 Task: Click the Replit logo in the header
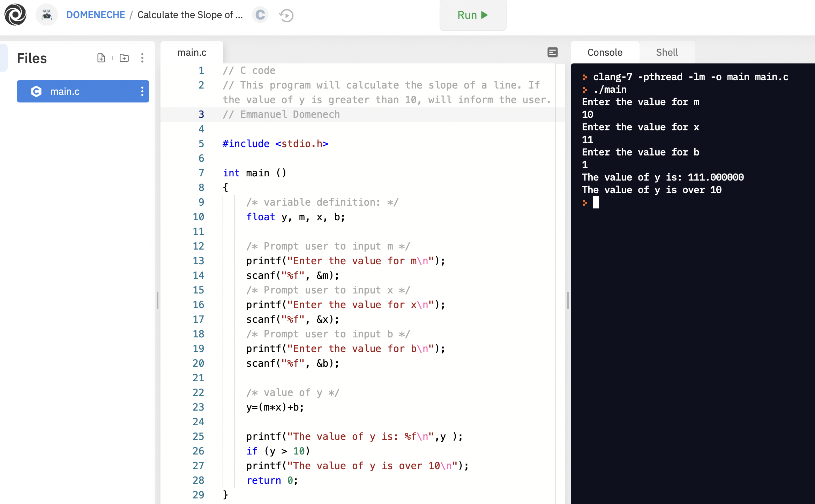(x=15, y=15)
